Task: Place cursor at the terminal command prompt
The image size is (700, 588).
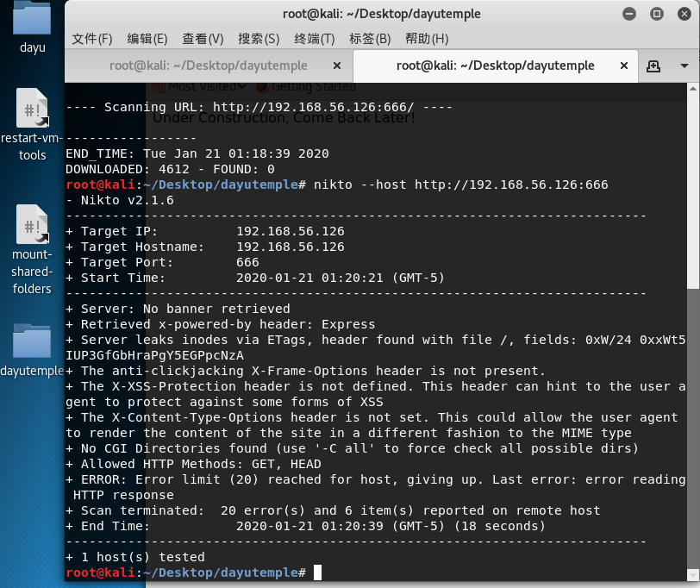Action: (316, 572)
